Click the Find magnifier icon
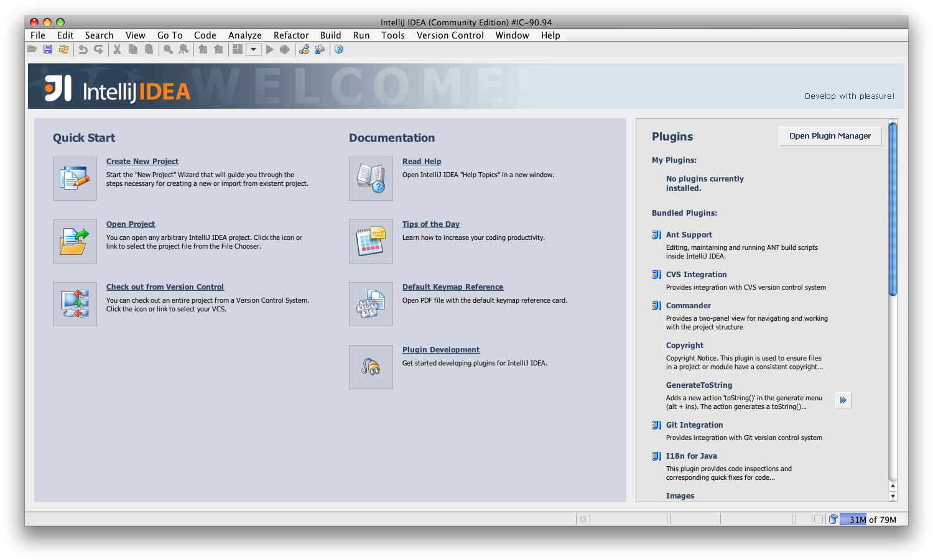This screenshot has width=933, height=560. coord(168,49)
